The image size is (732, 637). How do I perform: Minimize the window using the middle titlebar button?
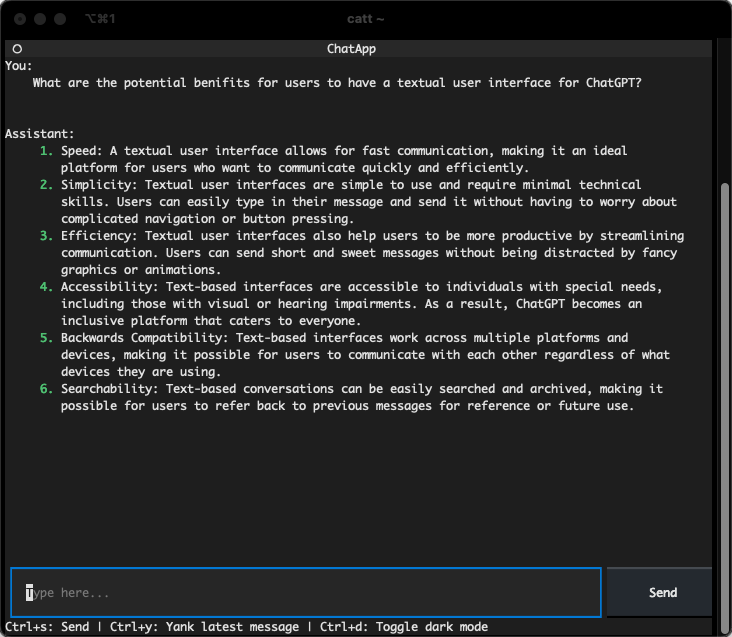pyautogui.click(x=40, y=19)
